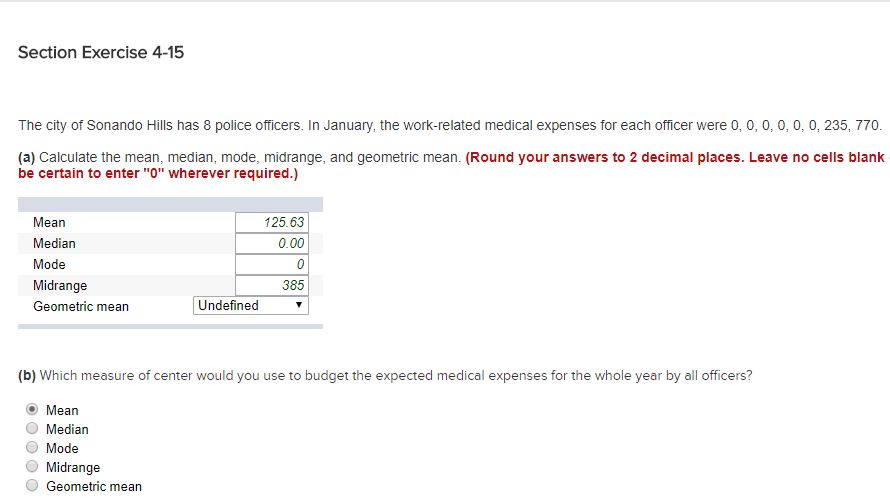Click the Mean input field containing 125.63
890x504 pixels.
click(x=272, y=222)
